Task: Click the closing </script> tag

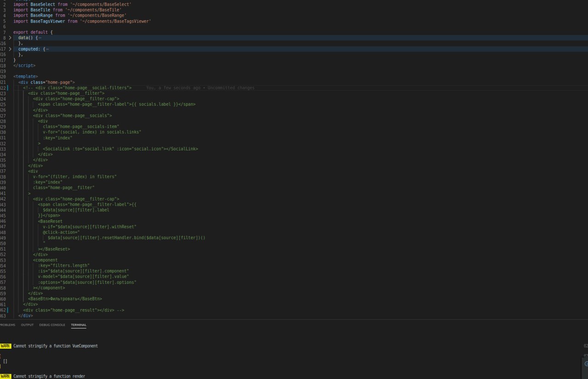Action: coord(24,65)
